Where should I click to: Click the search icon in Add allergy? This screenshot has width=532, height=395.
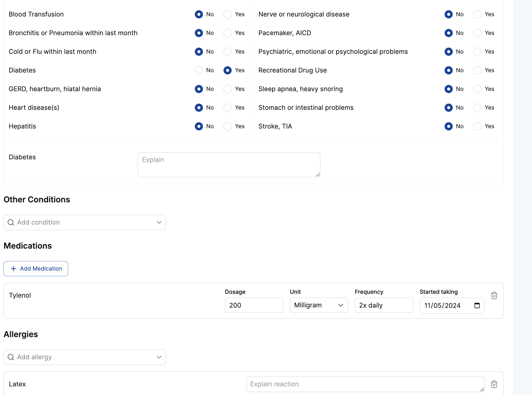coord(11,357)
